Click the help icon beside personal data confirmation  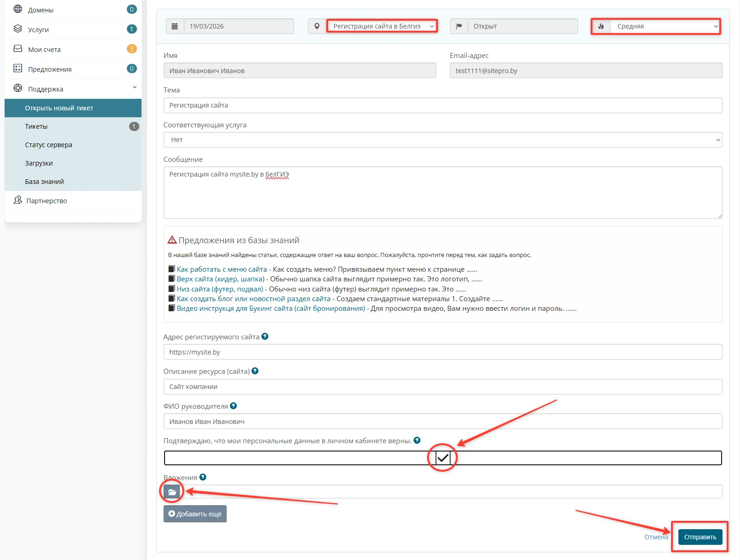[417, 440]
